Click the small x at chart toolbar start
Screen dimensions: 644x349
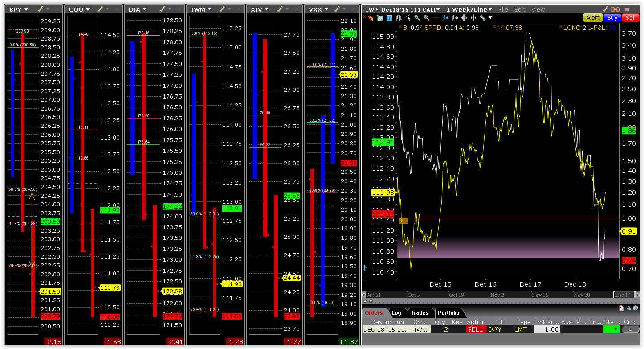(364, 17)
